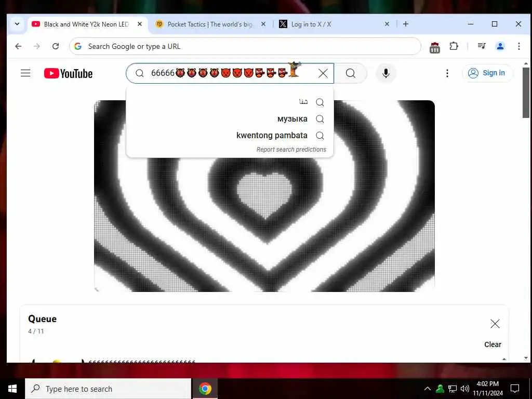Expand the tab search dropdown
532x399 pixels.
click(17, 24)
